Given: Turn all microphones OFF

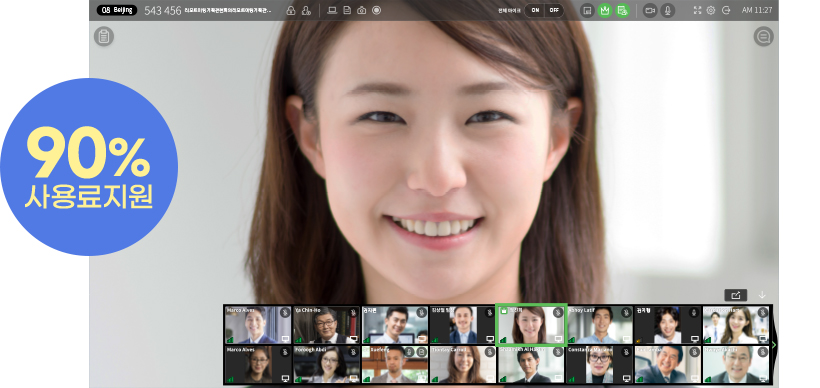Looking at the screenshot, I should [554, 10].
